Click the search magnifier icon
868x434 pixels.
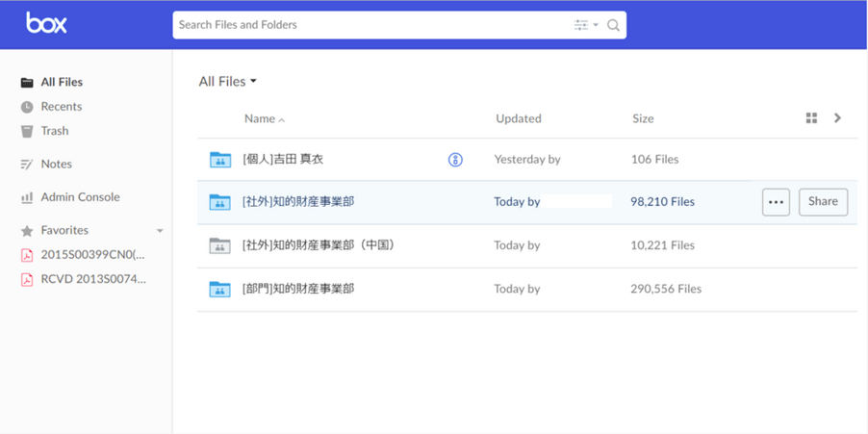(x=613, y=25)
